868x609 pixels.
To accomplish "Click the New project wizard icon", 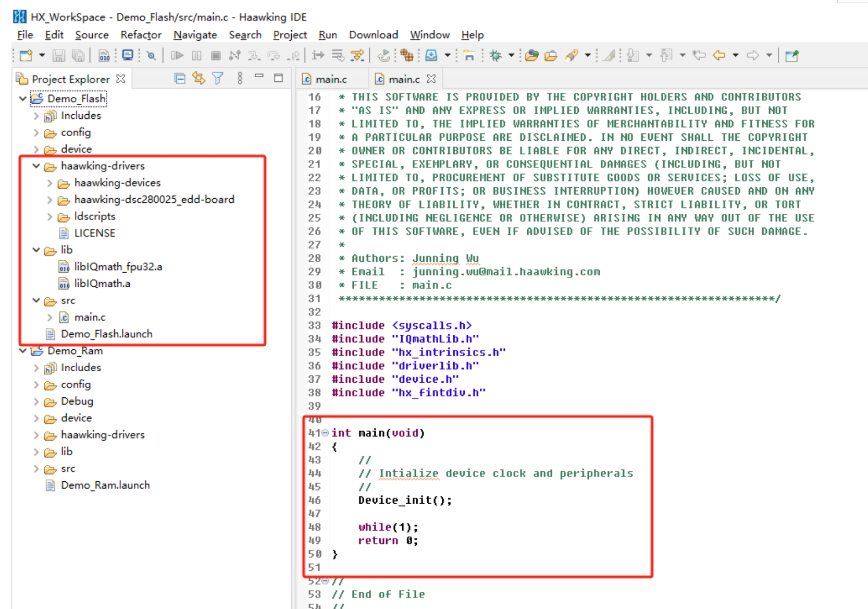I will coord(26,55).
